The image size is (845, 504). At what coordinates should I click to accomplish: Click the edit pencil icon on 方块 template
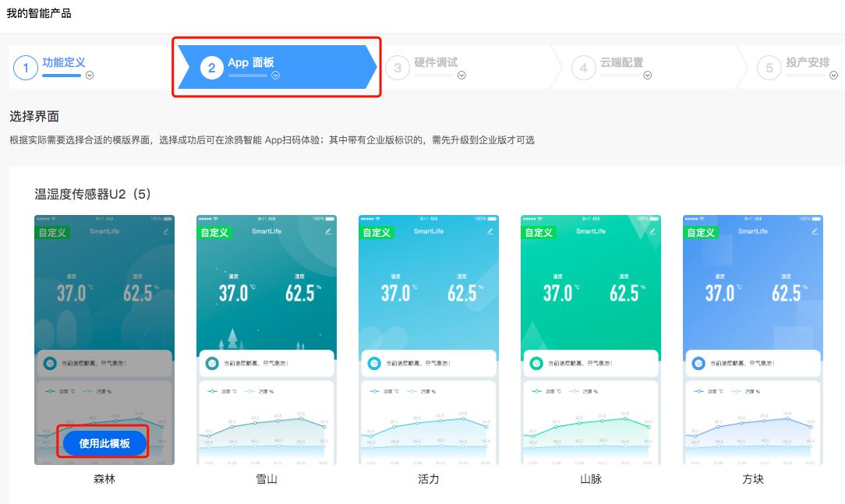point(814,231)
